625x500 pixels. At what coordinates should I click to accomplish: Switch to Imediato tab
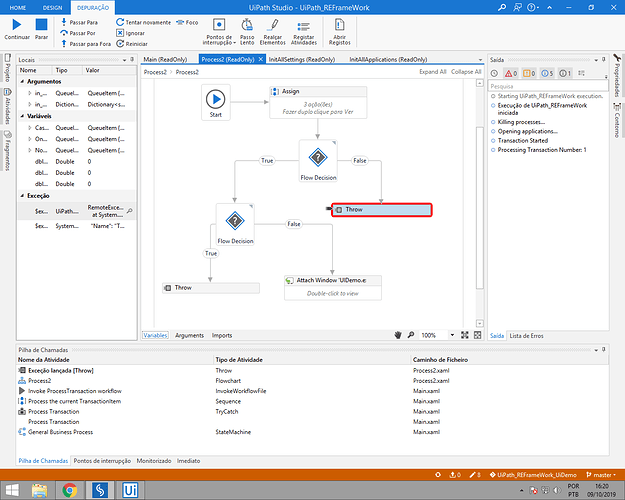click(189, 461)
